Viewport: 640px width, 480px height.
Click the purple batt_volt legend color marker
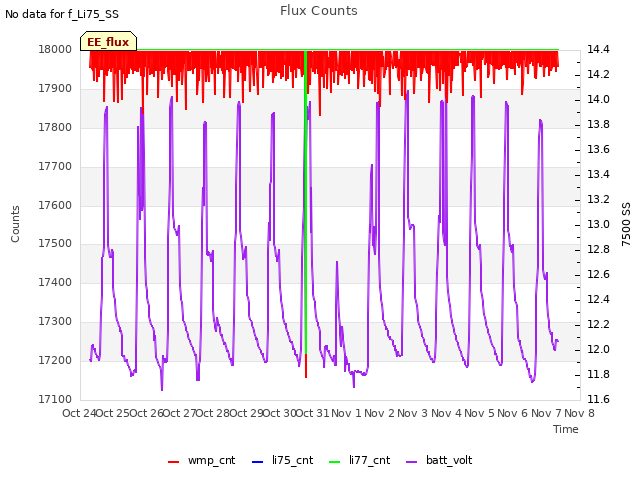point(412,462)
